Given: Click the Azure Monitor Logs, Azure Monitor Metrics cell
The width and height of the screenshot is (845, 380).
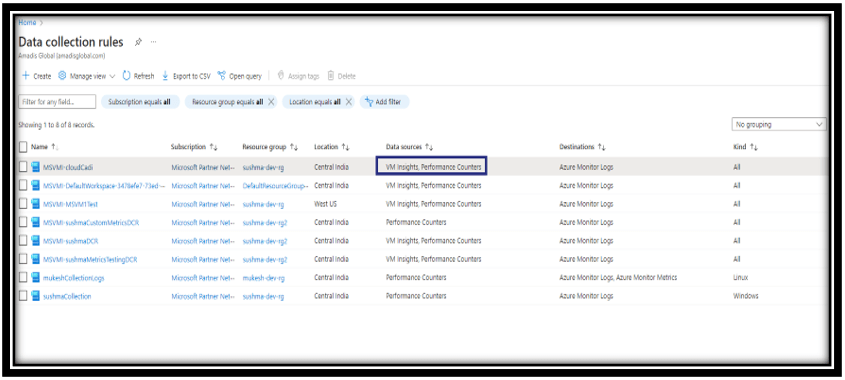Looking at the screenshot, I should tap(618, 278).
